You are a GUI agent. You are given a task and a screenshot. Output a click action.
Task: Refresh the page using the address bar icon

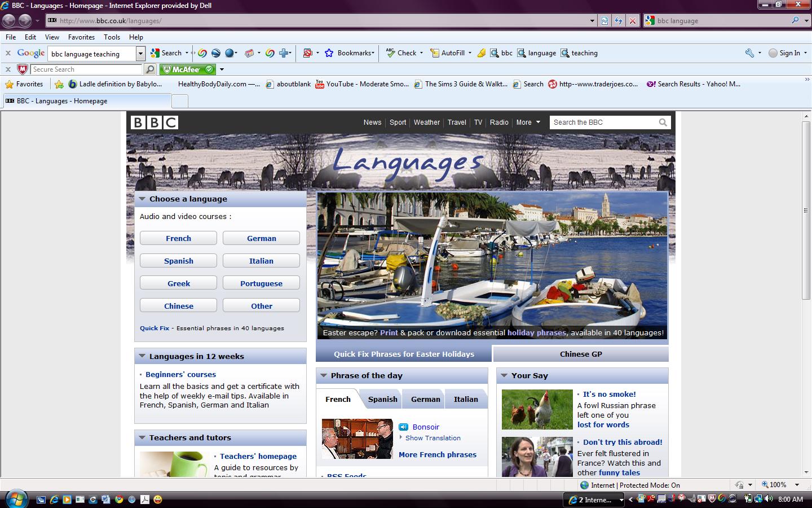(x=619, y=20)
